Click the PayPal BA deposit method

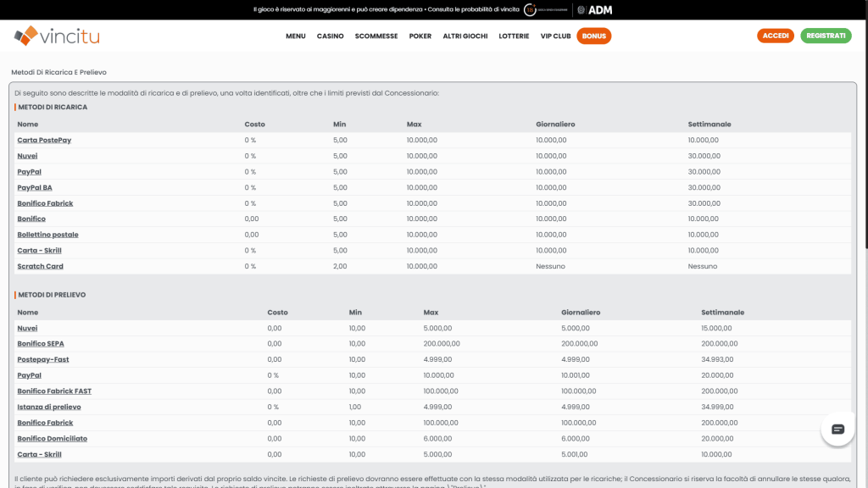pos(35,187)
